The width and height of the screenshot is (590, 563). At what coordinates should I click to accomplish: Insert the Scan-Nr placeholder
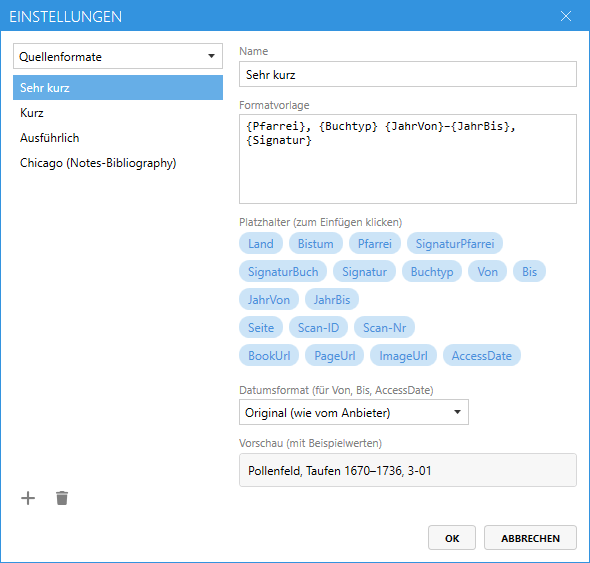385,327
